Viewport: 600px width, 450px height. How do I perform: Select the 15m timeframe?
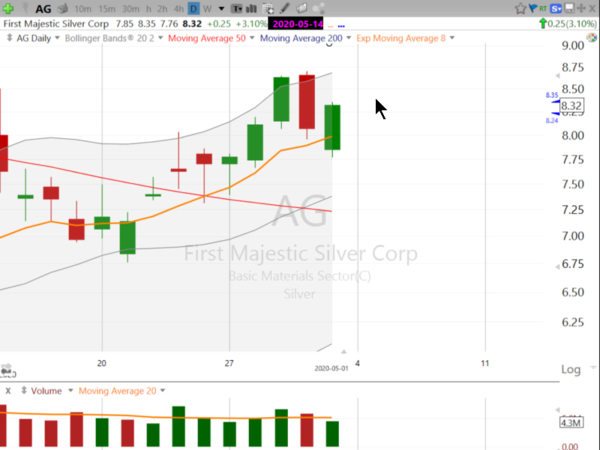[108, 8]
